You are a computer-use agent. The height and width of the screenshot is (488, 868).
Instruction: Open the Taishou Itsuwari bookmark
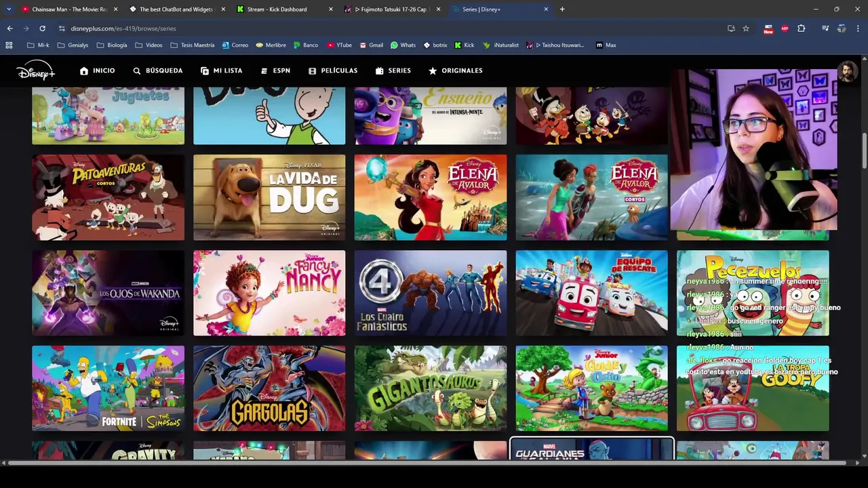point(555,45)
